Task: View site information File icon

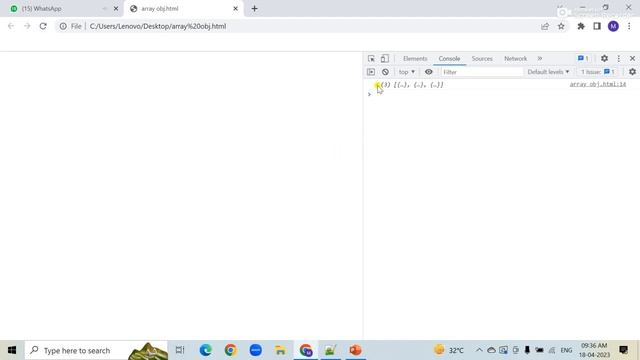Action: pos(71,26)
